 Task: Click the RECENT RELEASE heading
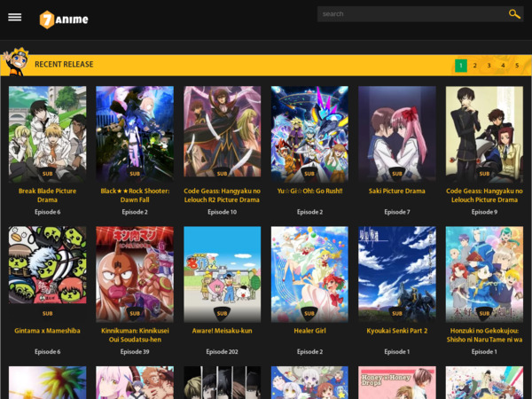click(64, 65)
